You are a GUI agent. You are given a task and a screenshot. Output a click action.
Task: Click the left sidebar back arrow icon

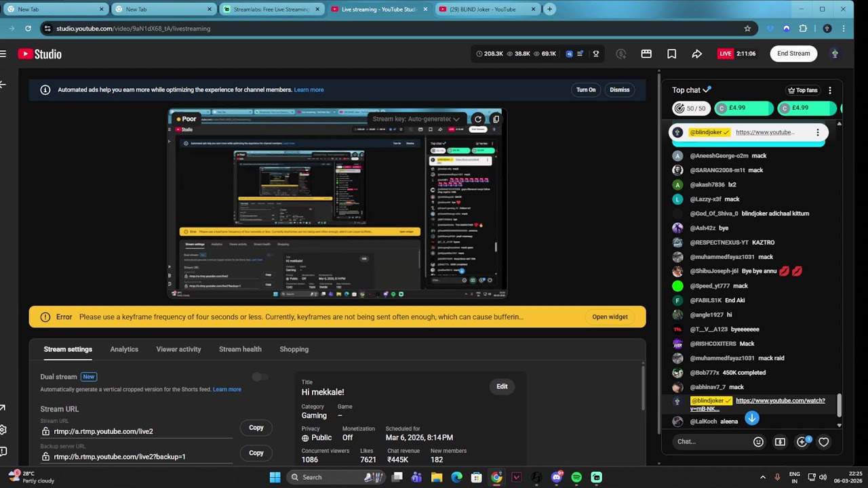click(x=3, y=85)
